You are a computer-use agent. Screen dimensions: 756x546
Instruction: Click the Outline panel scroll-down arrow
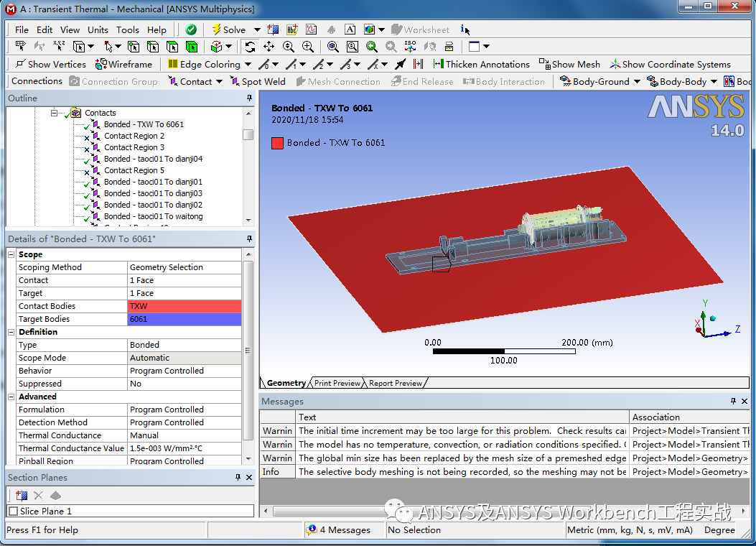click(248, 221)
